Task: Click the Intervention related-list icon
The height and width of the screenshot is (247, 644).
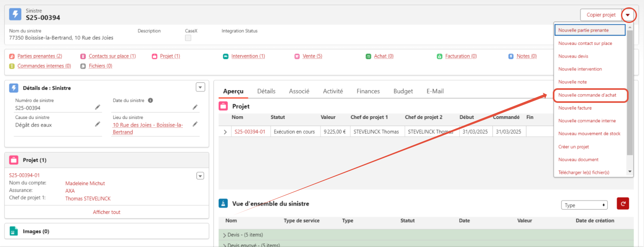Action: click(x=226, y=56)
